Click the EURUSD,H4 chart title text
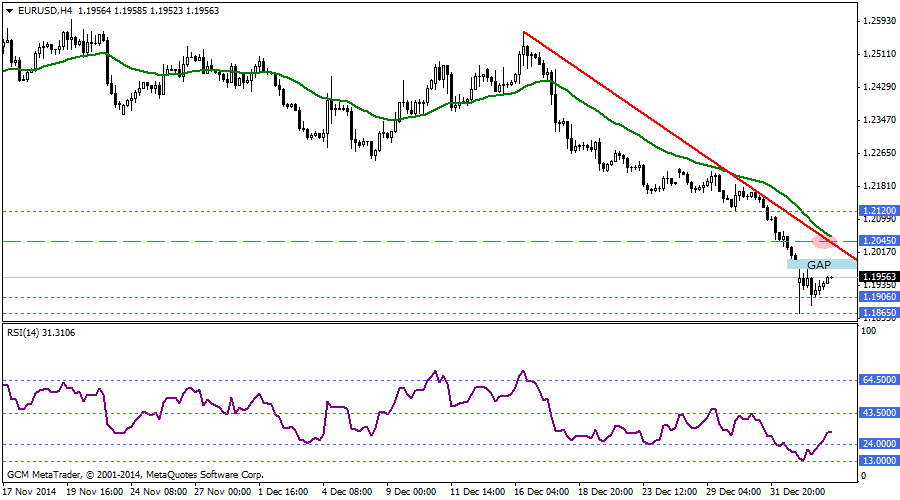Screen dimensions: 900x500 pos(40,10)
